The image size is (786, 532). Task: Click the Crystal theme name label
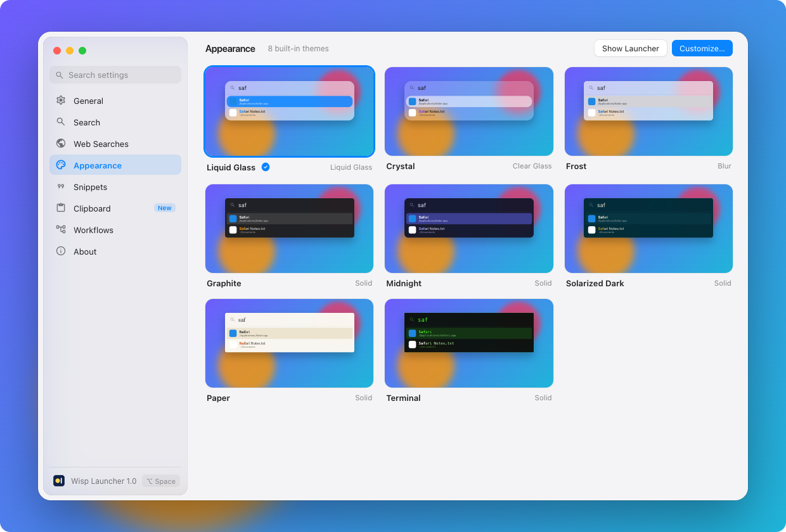[x=401, y=166]
